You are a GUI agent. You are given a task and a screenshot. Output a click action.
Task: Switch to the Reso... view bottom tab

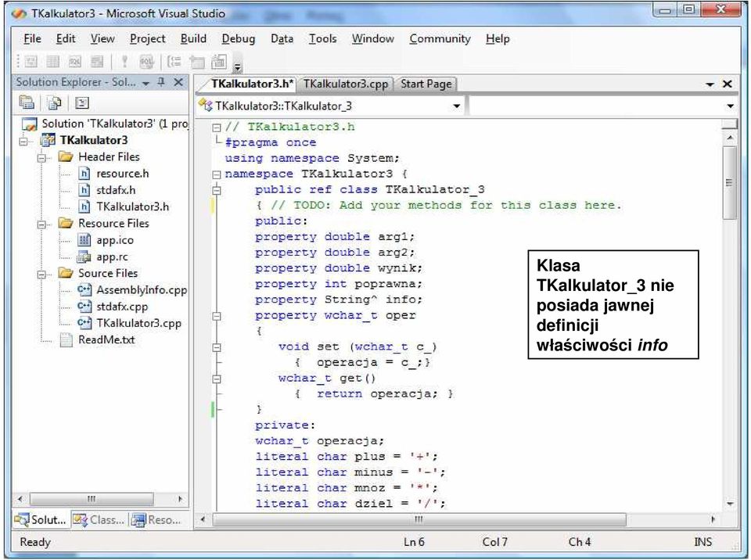156,520
